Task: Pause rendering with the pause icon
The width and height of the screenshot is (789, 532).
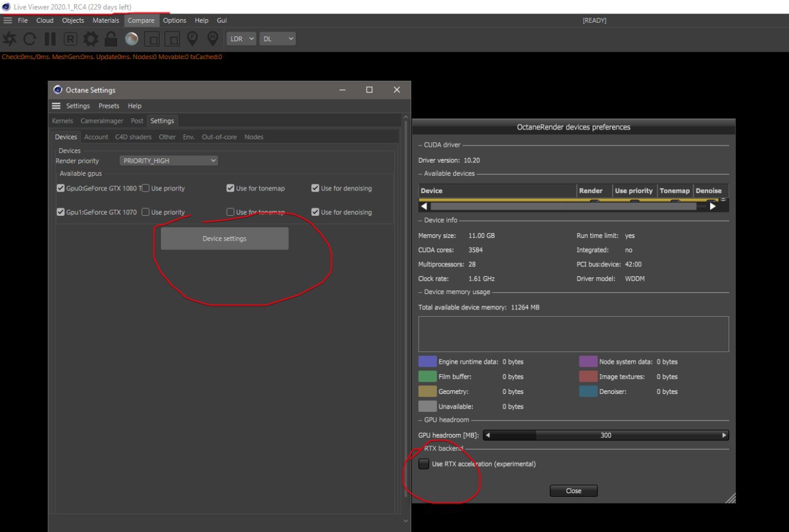Action: pyautogui.click(x=51, y=39)
